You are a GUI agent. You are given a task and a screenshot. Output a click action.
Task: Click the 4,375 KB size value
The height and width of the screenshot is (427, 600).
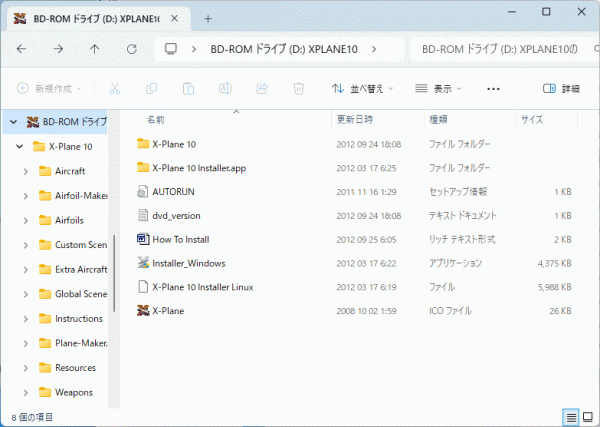coord(554,263)
